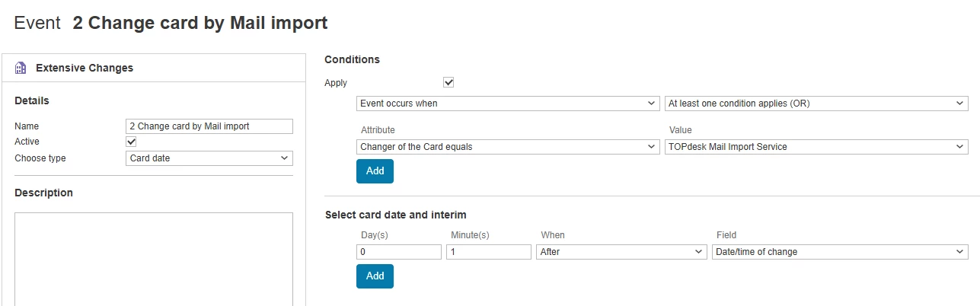Click Add button under card date interim
Viewport: 980px width, 306px height.
(x=375, y=276)
